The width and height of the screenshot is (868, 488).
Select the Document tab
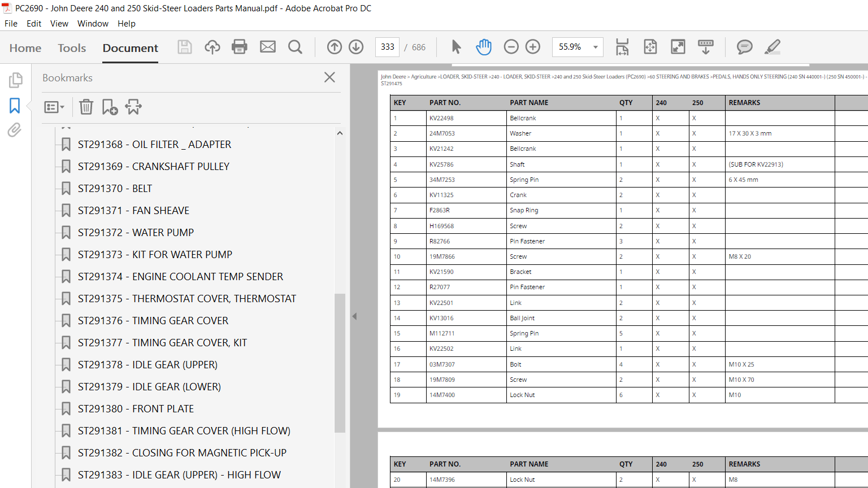point(131,48)
